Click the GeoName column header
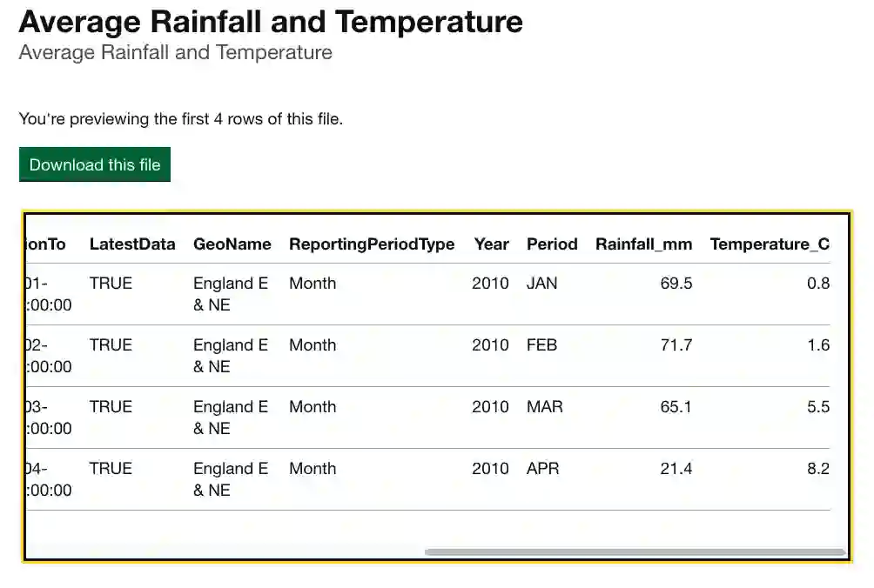The height and width of the screenshot is (588, 874). point(232,244)
